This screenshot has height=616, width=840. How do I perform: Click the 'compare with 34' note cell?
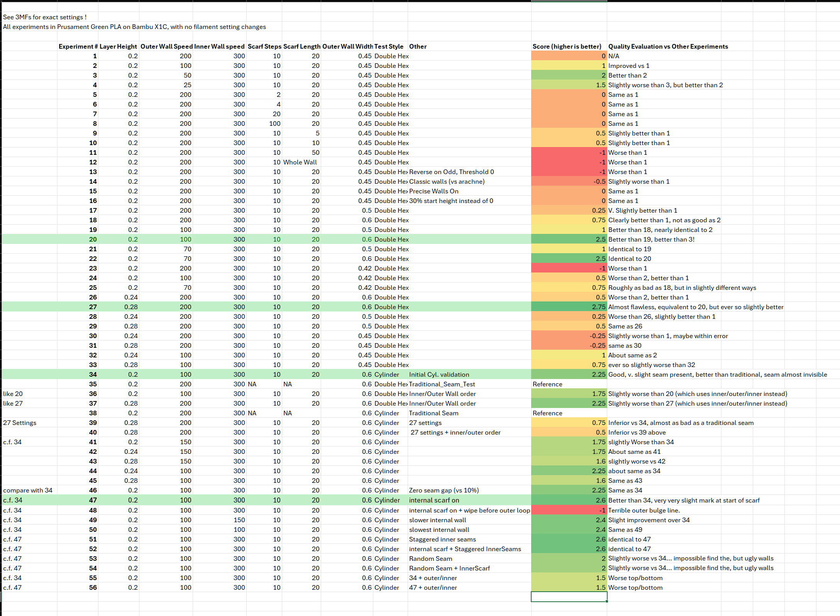pyautogui.click(x=28, y=490)
